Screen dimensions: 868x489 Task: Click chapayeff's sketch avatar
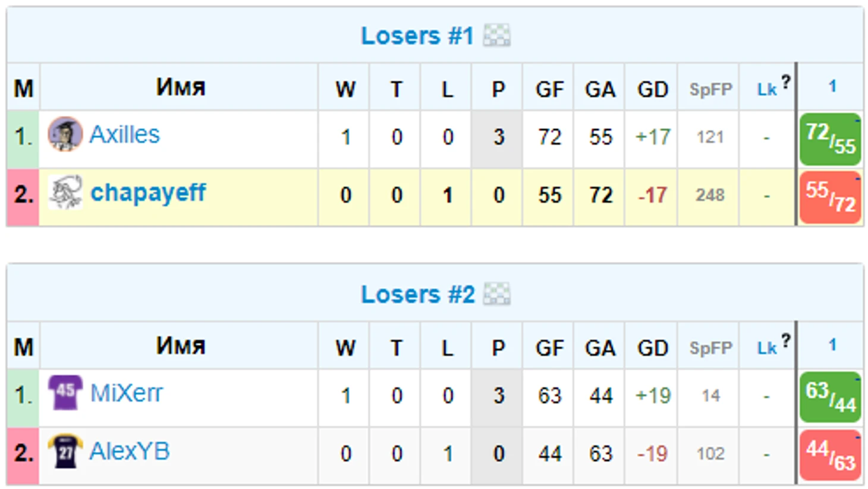[65, 192]
